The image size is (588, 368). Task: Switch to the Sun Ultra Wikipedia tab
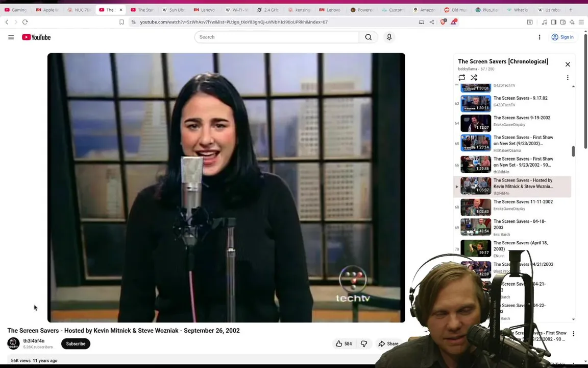pos(174,10)
